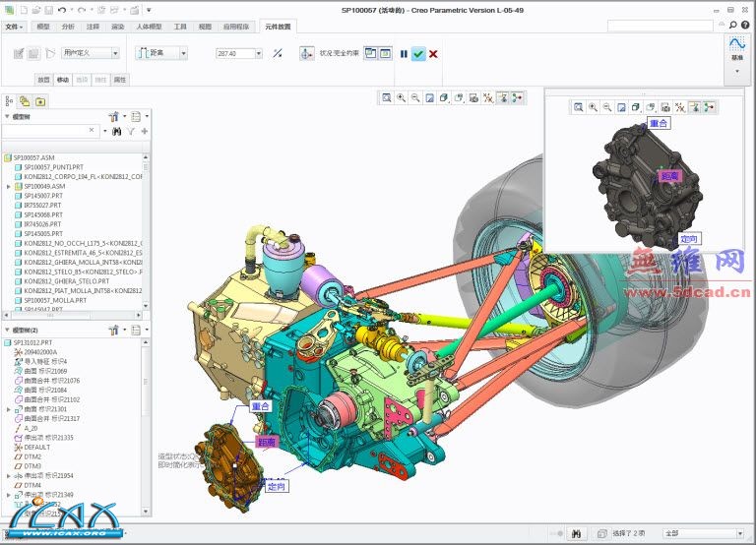Click binoculars find icon in model tree
Viewport: 756px width, 545px height.
click(116, 131)
